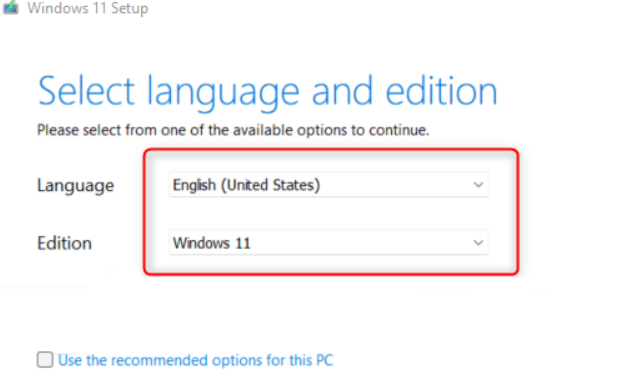
Task: Expand the Language dropdown chevron arrow
Action: 478,185
